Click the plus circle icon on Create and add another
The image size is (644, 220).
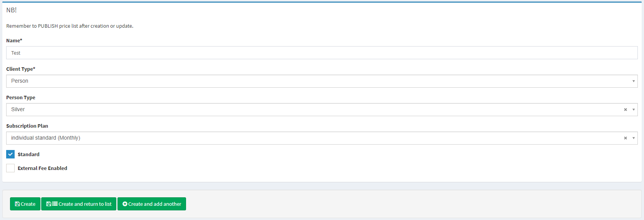[x=125, y=204]
